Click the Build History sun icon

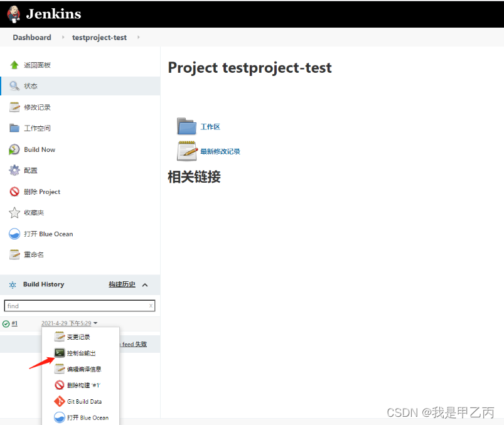(13, 285)
